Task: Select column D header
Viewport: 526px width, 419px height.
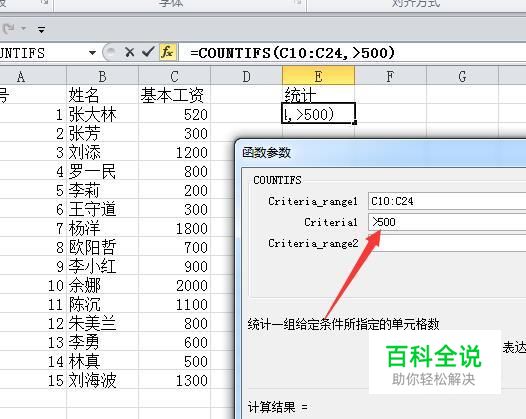Action: tap(246, 76)
